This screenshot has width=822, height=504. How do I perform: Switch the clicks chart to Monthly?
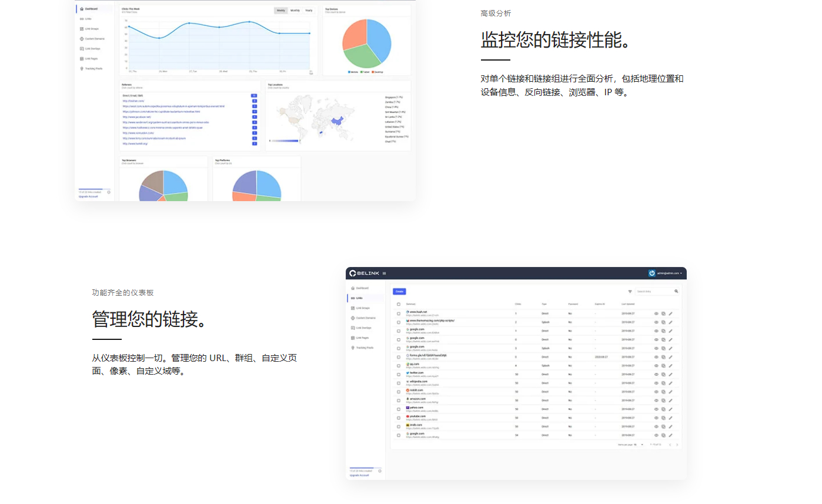(x=295, y=11)
